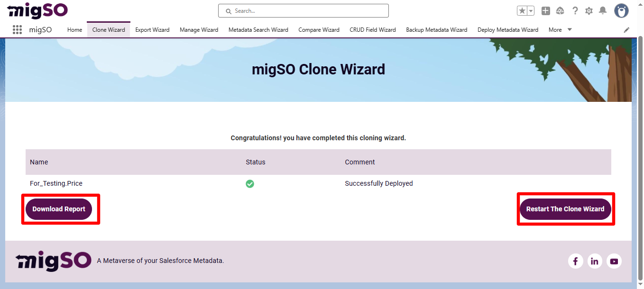Screen dimensions: 644x289
Task: Click Restart The Clone Wizard button
Action: pos(565,209)
